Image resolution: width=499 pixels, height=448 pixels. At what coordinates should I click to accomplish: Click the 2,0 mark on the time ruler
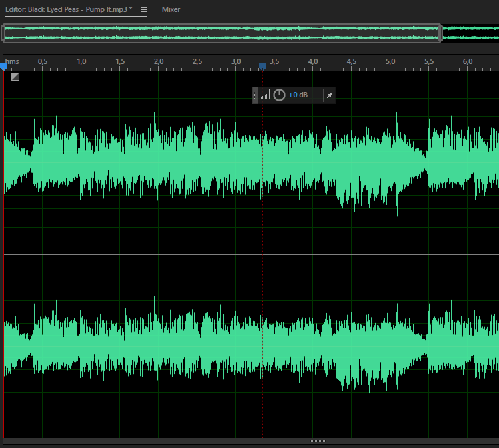[x=159, y=62]
